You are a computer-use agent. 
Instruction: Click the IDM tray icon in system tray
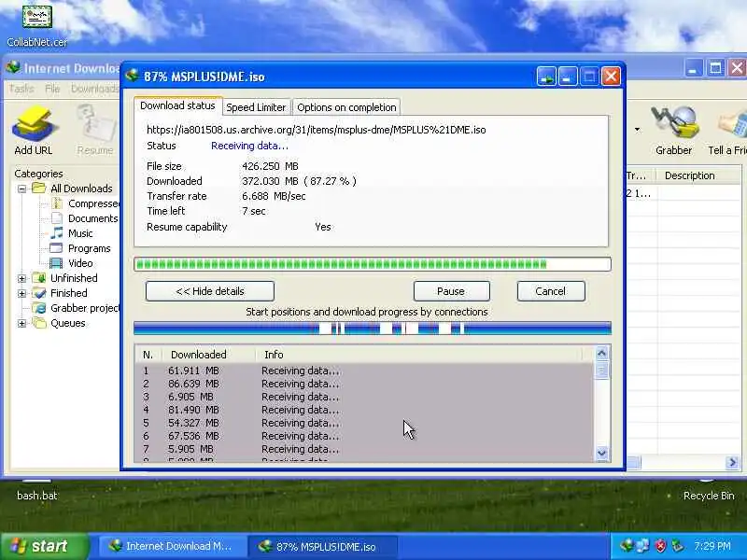click(627, 546)
